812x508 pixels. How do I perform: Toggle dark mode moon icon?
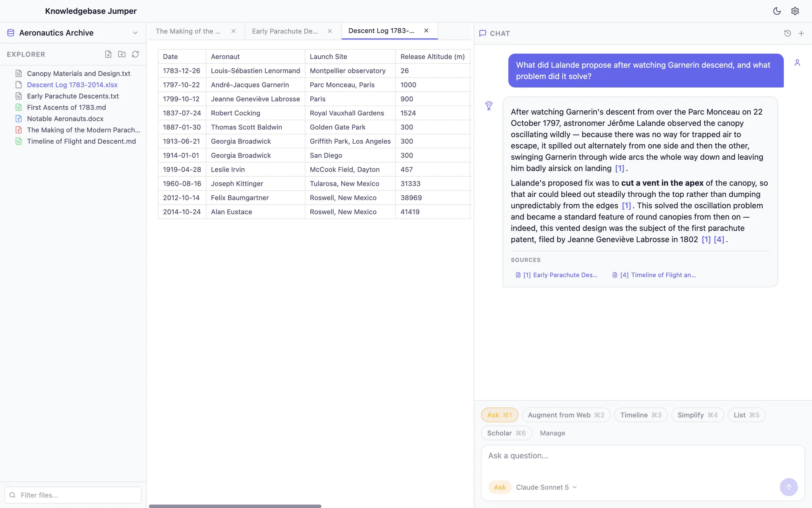point(777,11)
